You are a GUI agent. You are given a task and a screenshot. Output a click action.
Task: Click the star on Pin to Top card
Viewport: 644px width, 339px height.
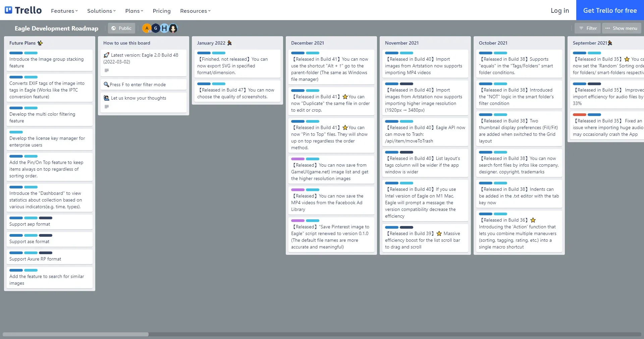[x=345, y=127]
